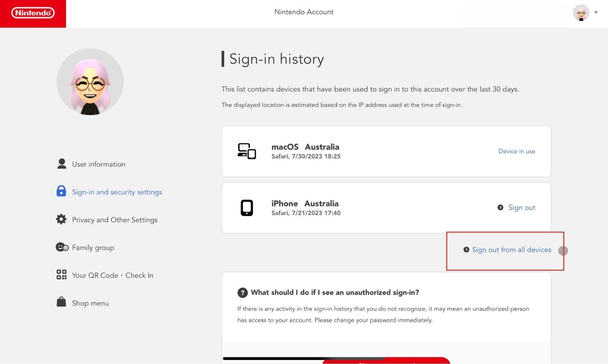608x364 pixels.
Task: Click the large Mii avatar picture
Action: [x=90, y=82]
